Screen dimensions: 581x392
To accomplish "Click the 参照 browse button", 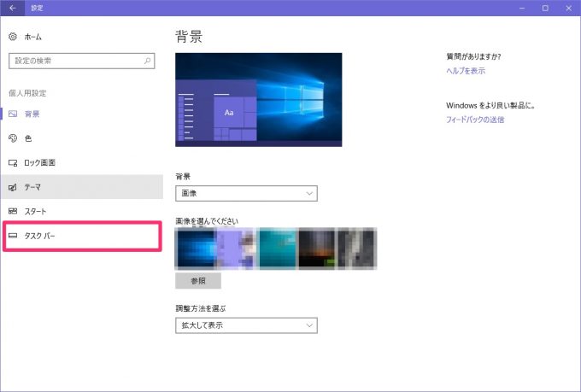I will [198, 281].
